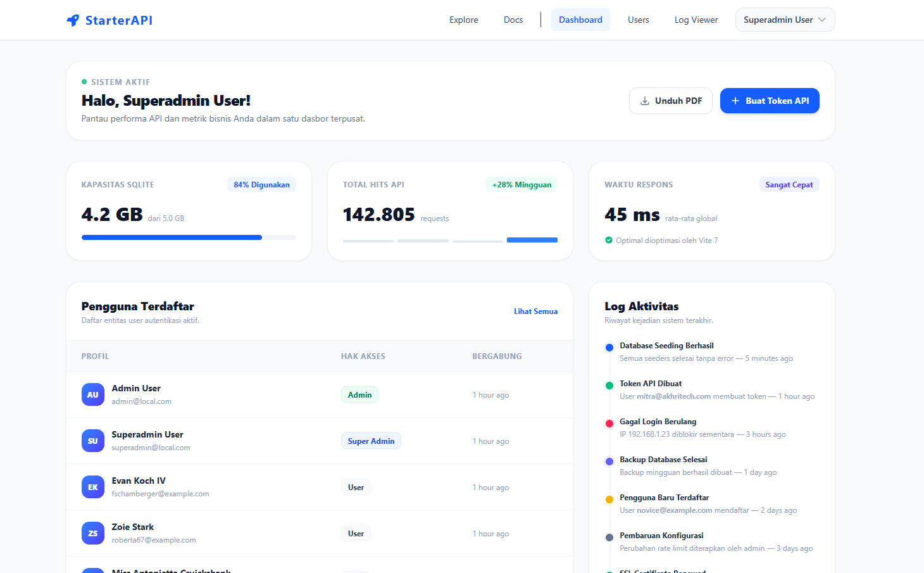924x573 pixels.
Task: Click the Admin role badge
Action: pyautogui.click(x=359, y=394)
